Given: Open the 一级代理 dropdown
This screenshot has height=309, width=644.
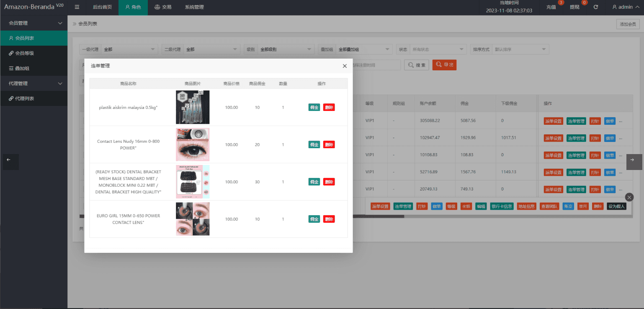Looking at the screenshot, I should pyautogui.click(x=129, y=49).
